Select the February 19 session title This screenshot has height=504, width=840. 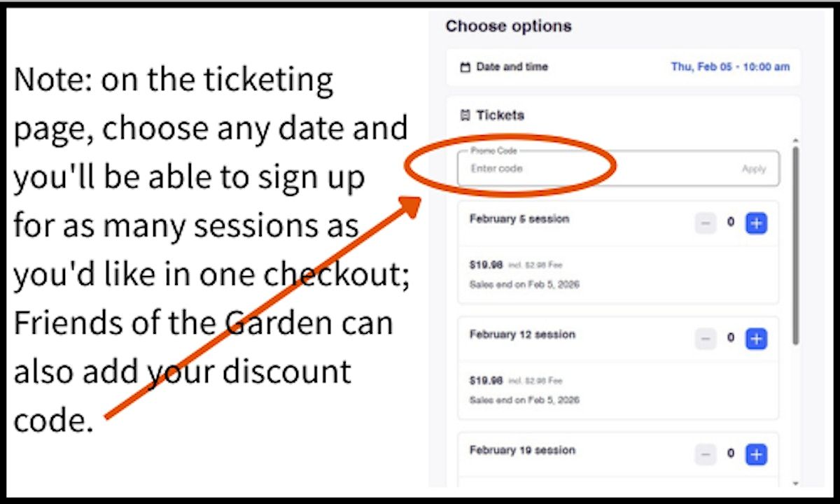pyautogui.click(x=522, y=450)
